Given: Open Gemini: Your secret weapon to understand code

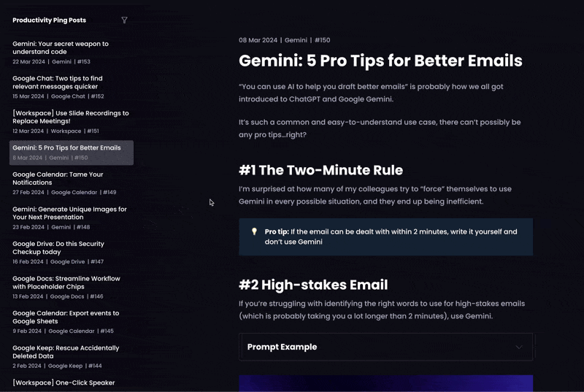Looking at the screenshot, I should click(x=71, y=53).
